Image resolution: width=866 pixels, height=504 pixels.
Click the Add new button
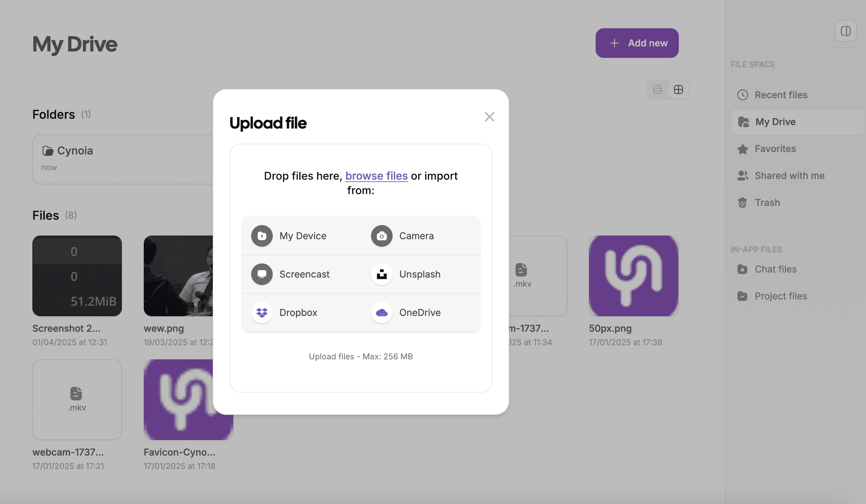(637, 43)
